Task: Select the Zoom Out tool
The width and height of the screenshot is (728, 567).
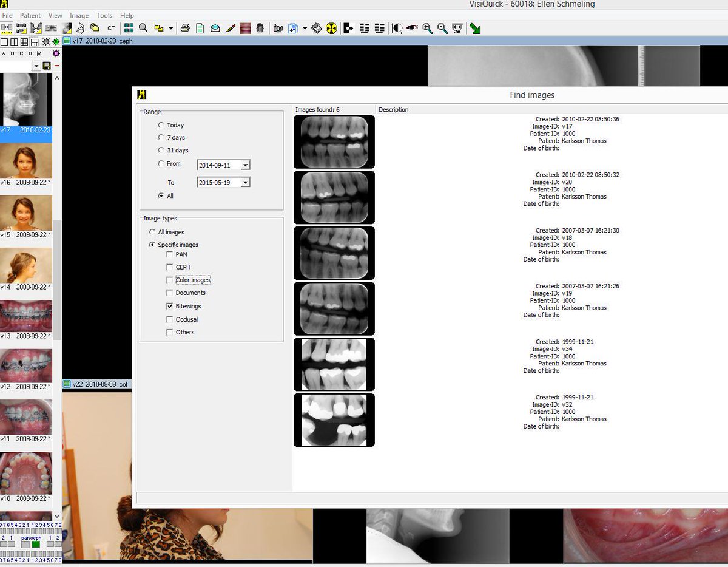Action: click(442, 28)
